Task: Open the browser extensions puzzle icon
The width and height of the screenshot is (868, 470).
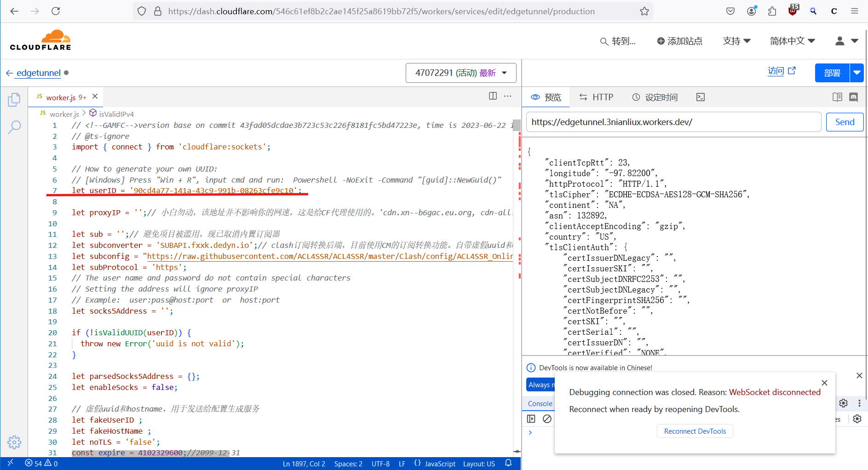Action: [x=772, y=11]
